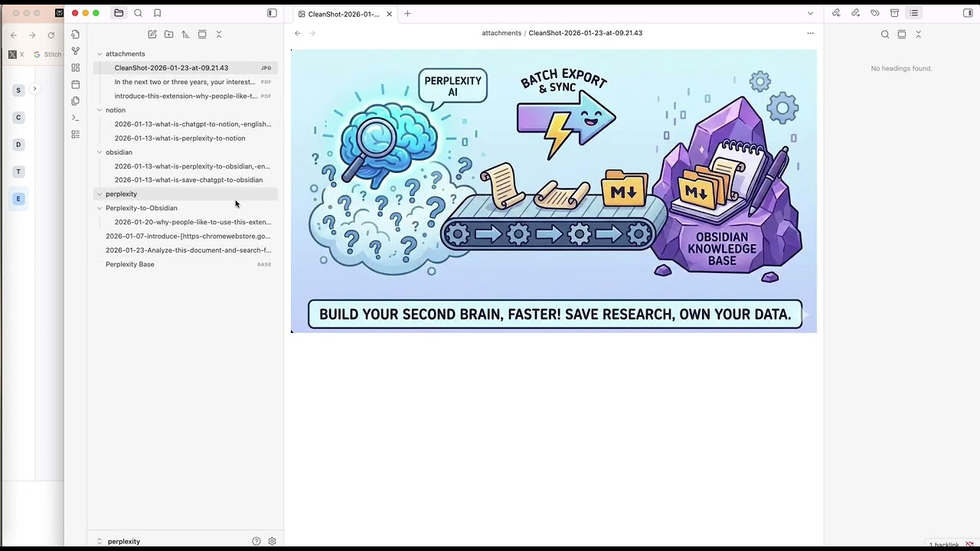Collapse the attachments folder

click(x=100, y=54)
